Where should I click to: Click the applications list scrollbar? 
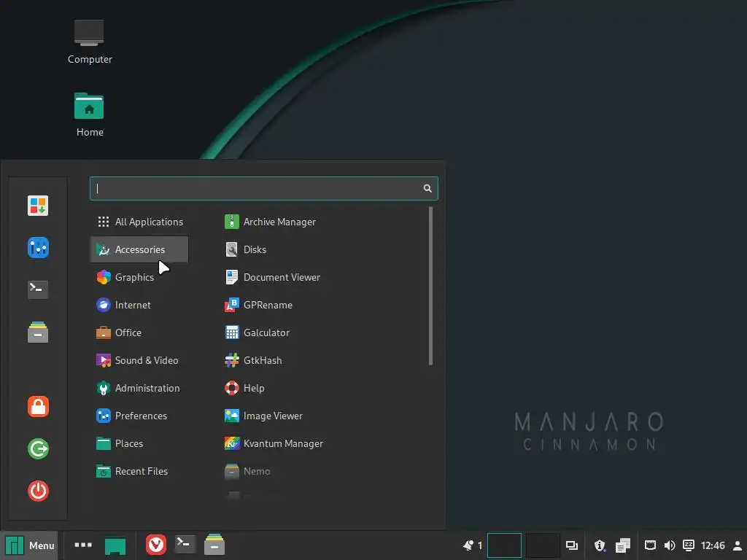click(x=430, y=286)
